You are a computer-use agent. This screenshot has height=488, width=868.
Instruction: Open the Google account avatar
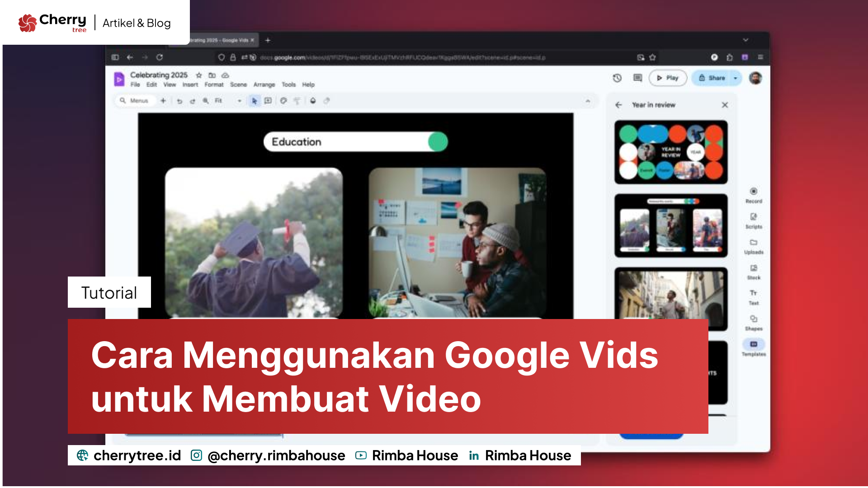point(755,78)
